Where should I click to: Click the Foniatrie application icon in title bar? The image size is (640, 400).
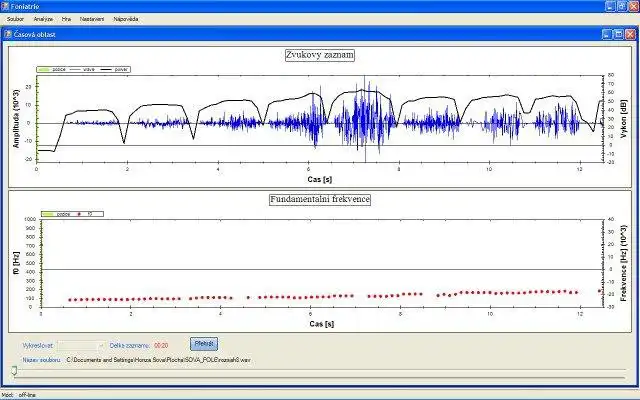(x=7, y=6)
